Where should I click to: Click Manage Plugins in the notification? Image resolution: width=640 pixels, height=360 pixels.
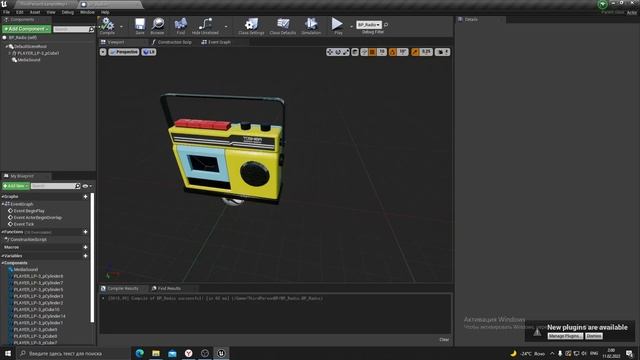(x=565, y=336)
